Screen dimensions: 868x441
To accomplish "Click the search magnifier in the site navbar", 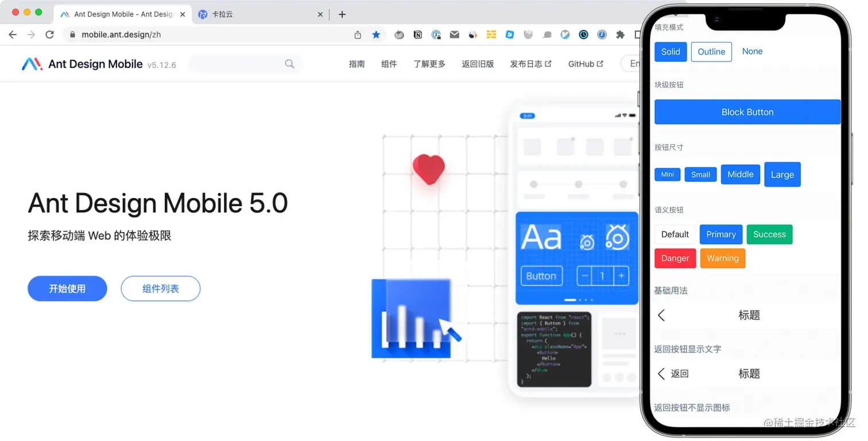I will click(289, 64).
